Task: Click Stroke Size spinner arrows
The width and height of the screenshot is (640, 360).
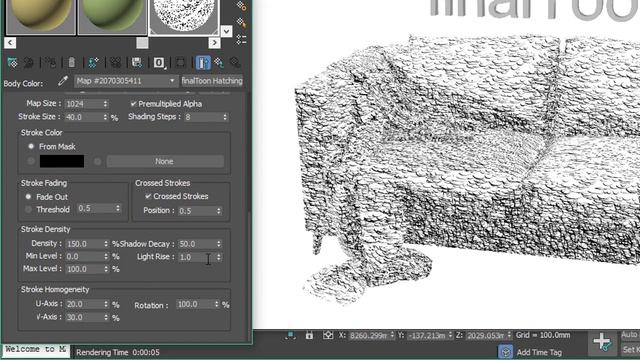Action: [105, 117]
